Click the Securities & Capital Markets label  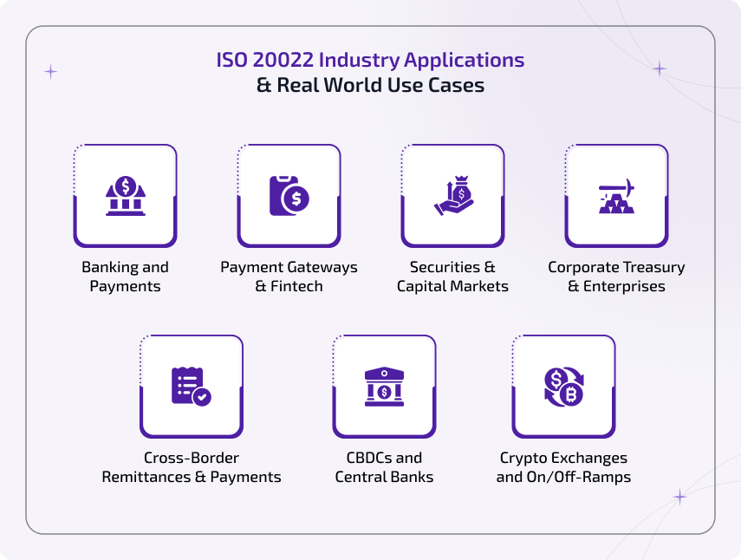453,277
